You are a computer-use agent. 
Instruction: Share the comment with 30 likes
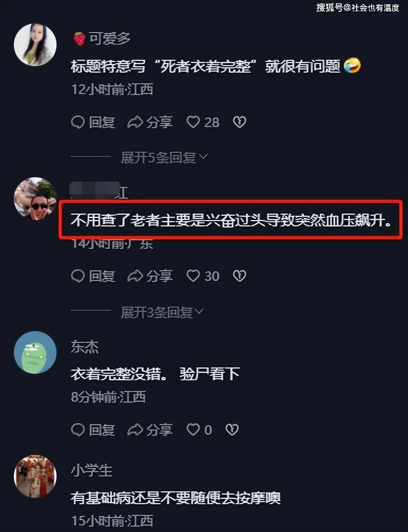pyautogui.click(x=150, y=276)
